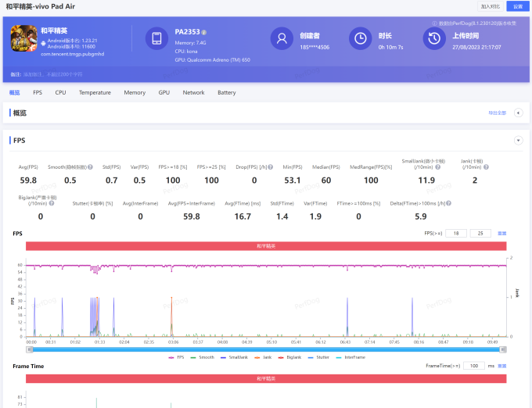
Task: Click the info icon beside PA2353
Action: coord(204,33)
